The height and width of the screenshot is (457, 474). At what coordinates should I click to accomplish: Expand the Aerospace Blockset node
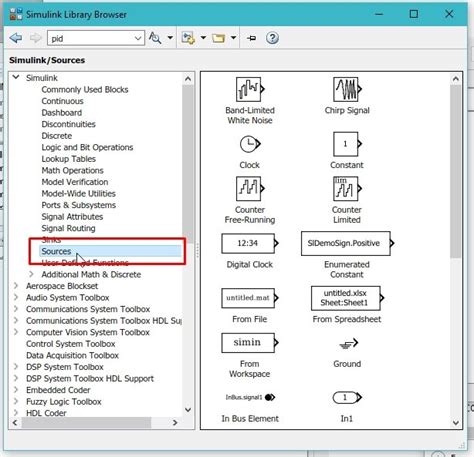pyautogui.click(x=16, y=286)
